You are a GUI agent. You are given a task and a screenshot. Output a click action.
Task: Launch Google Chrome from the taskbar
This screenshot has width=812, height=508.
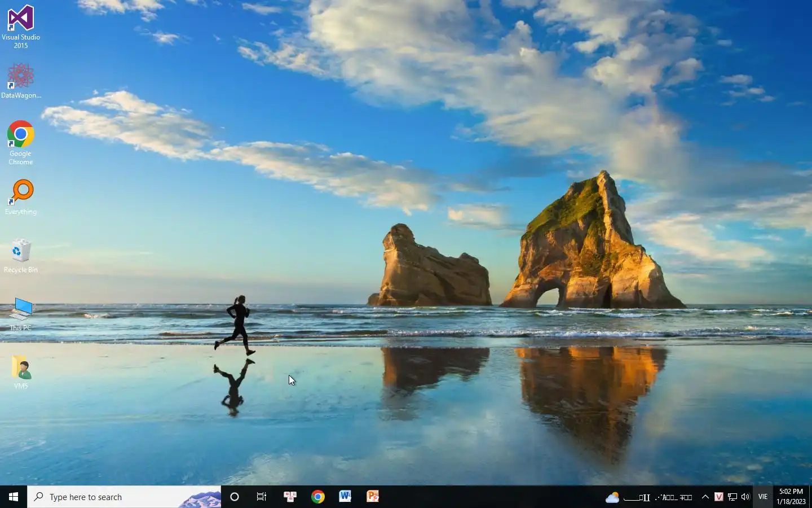[318, 497]
